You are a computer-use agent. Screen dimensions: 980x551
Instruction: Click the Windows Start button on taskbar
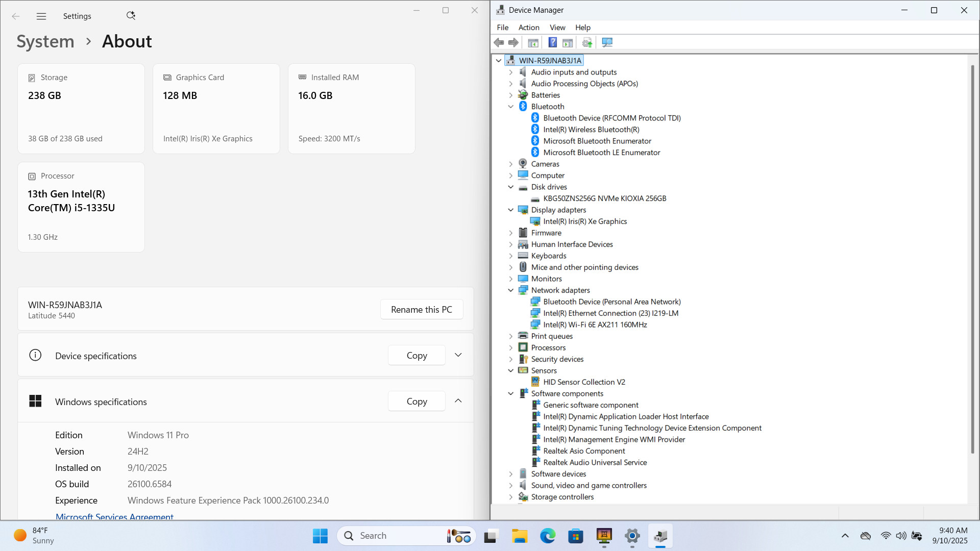coord(320,536)
